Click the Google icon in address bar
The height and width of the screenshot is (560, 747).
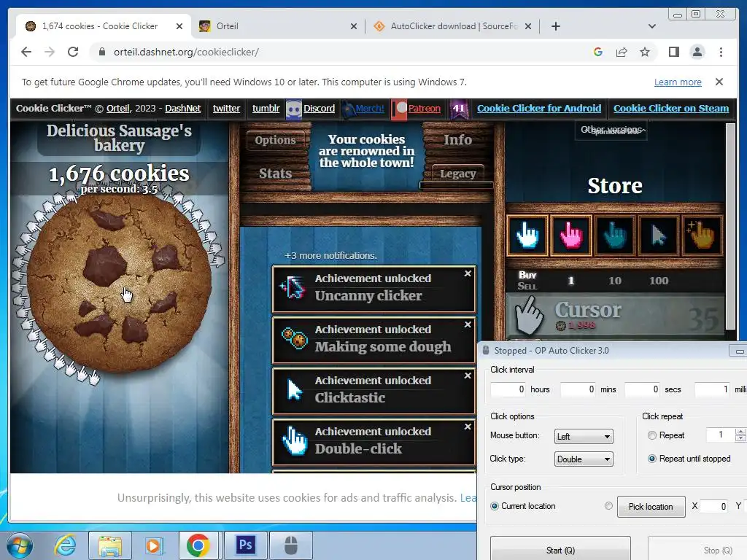598,52
